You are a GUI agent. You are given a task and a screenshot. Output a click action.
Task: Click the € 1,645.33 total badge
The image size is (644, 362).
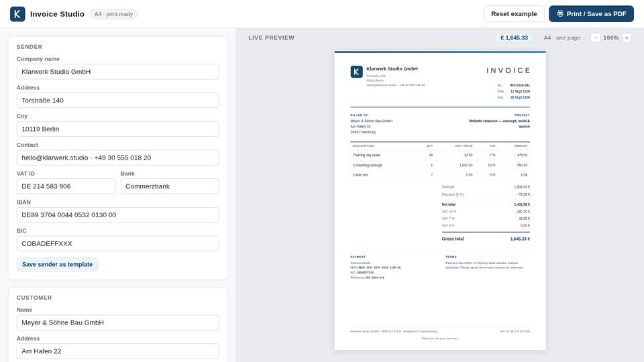pos(514,38)
